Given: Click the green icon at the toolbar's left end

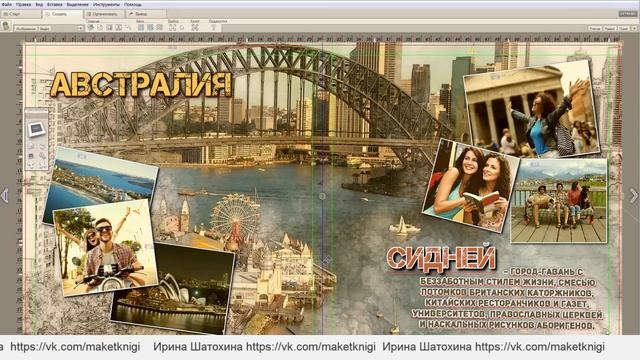Looking at the screenshot, I should click(6, 26).
